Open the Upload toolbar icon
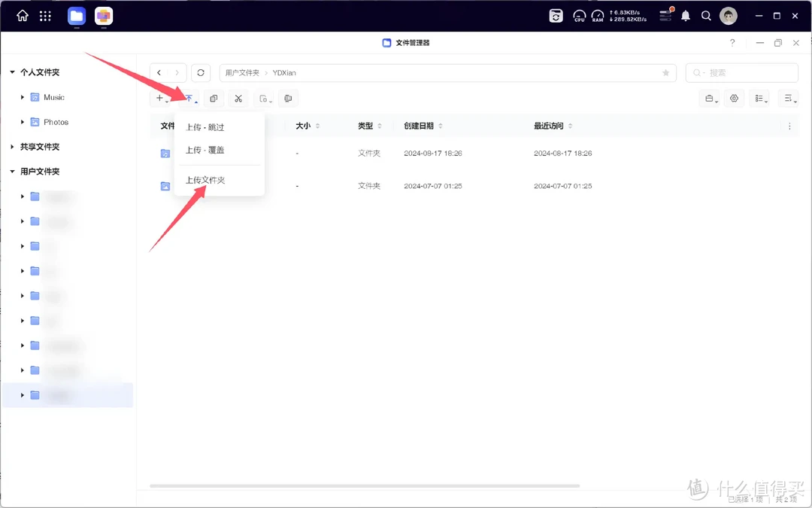The height and width of the screenshot is (508, 812). pos(189,99)
